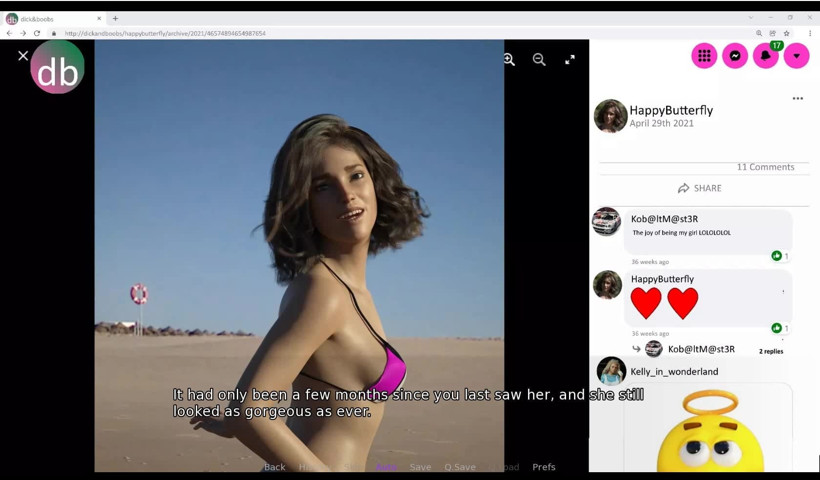
Task: Share the post with SHARE button
Action: point(700,188)
